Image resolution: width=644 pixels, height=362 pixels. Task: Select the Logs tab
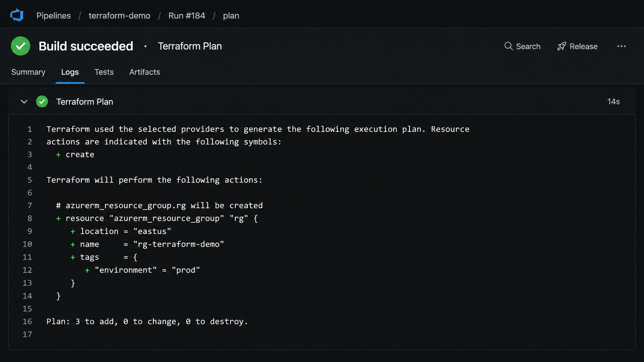[x=70, y=72]
